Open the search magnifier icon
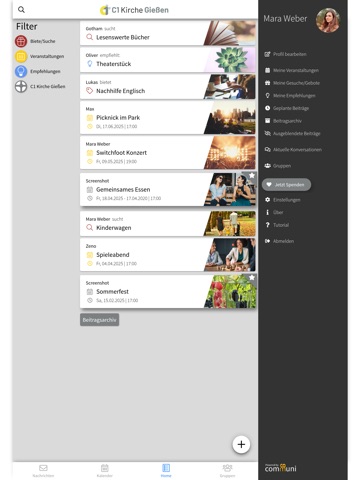 [21, 10]
